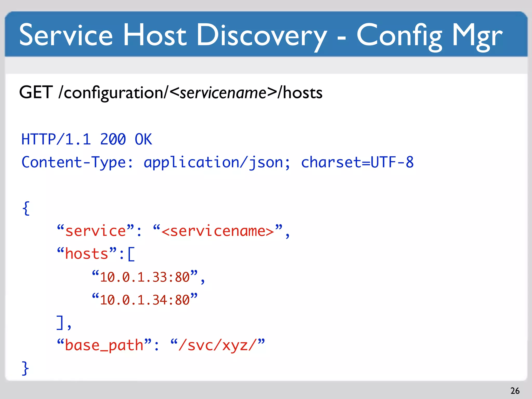Click the opening curly brace of the JSON
532x399 pixels.
tap(26, 208)
